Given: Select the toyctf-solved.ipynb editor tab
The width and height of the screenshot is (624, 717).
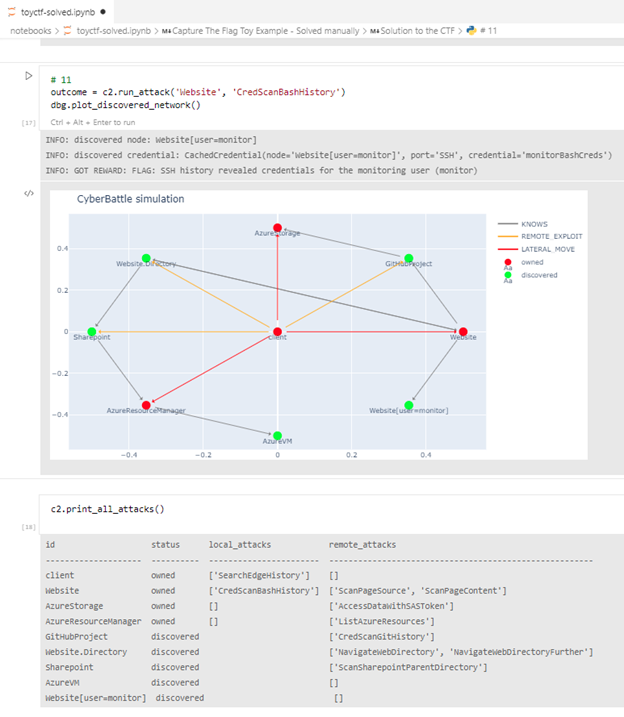Looking at the screenshot, I should (x=52, y=11).
